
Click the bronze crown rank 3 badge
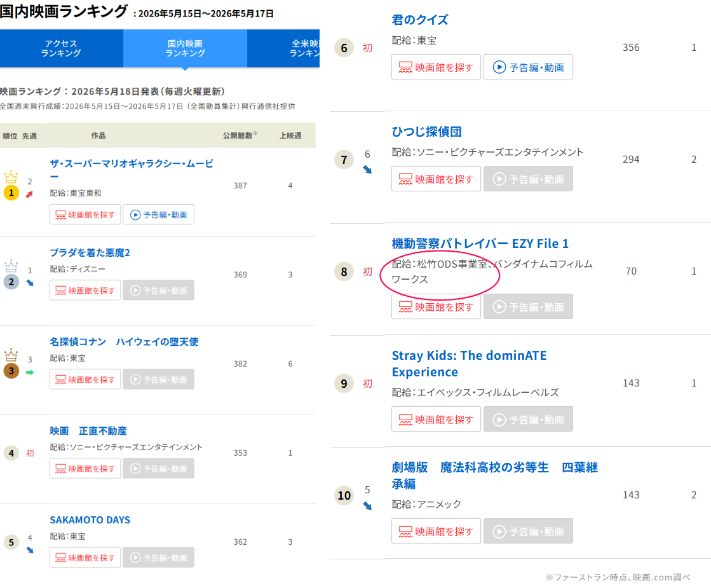pos(11,364)
